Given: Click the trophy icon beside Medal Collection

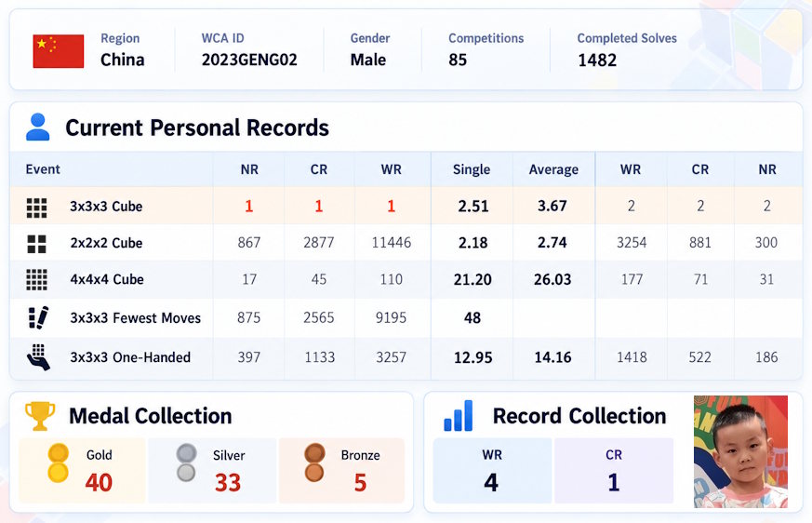Looking at the screenshot, I should tap(40, 416).
